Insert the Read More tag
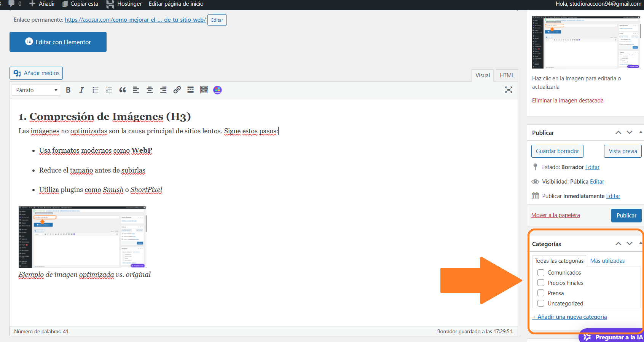 click(191, 90)
